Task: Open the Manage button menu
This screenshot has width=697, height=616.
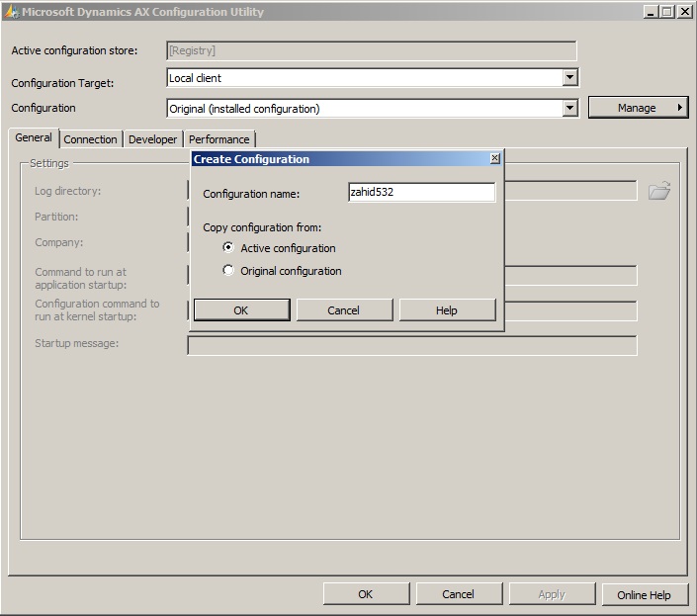Action: 639,108
